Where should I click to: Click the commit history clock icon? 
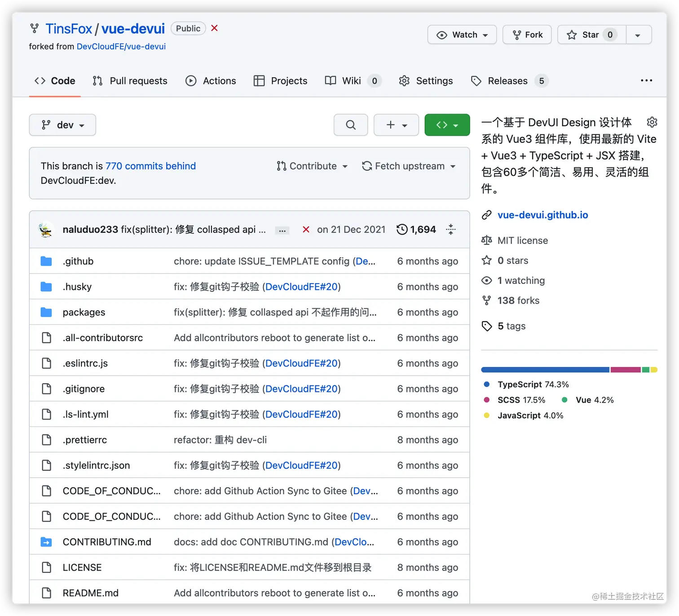pos(402,230)
